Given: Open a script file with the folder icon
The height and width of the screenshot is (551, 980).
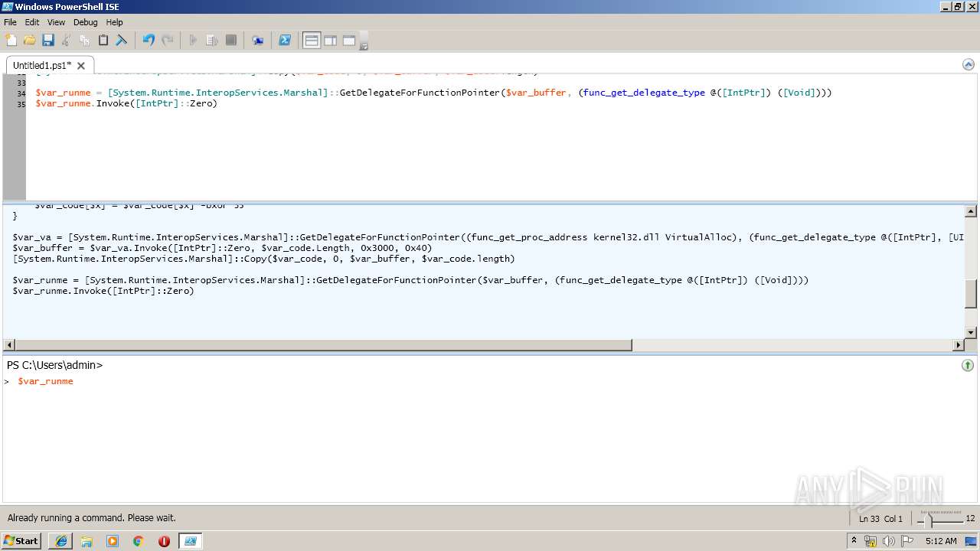Looking at the screenshot, I should (29, 40).
